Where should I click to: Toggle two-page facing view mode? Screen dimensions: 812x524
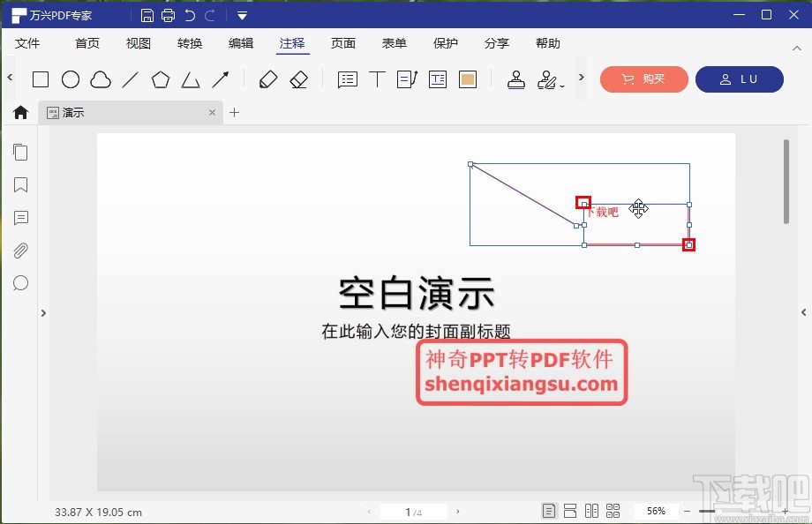click(590, 510)
